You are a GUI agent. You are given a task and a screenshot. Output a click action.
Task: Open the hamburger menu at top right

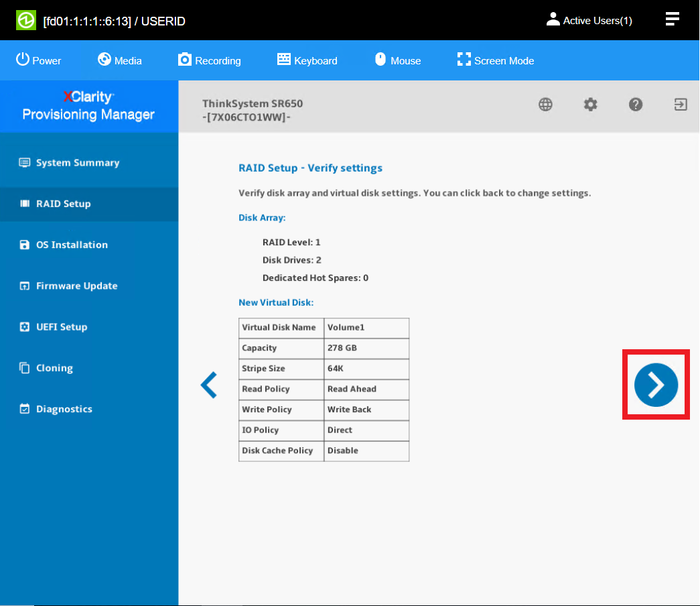672,19
